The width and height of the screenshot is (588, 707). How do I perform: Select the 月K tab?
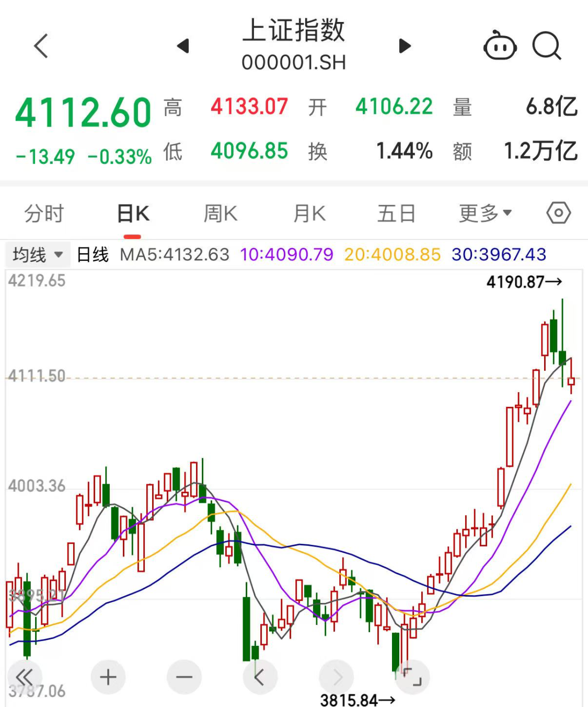click(309, 213)
